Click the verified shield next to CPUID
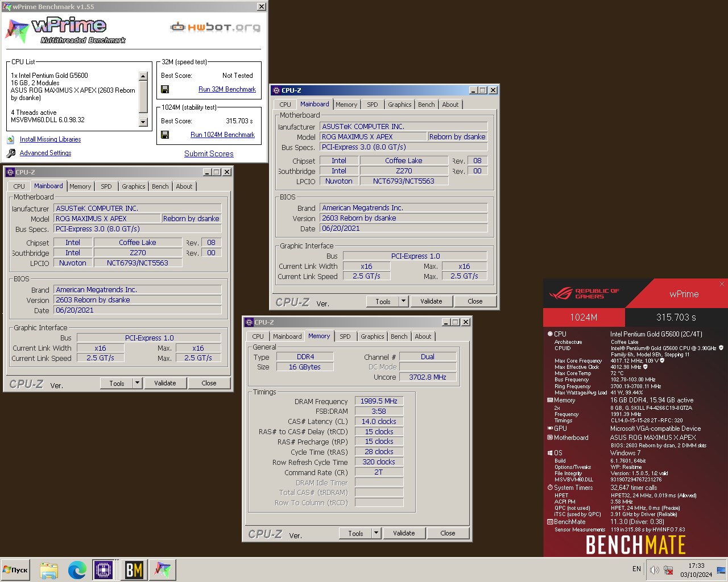Viewport: 728px width, 582px height. pyautogui.click(x=721, y=348)
